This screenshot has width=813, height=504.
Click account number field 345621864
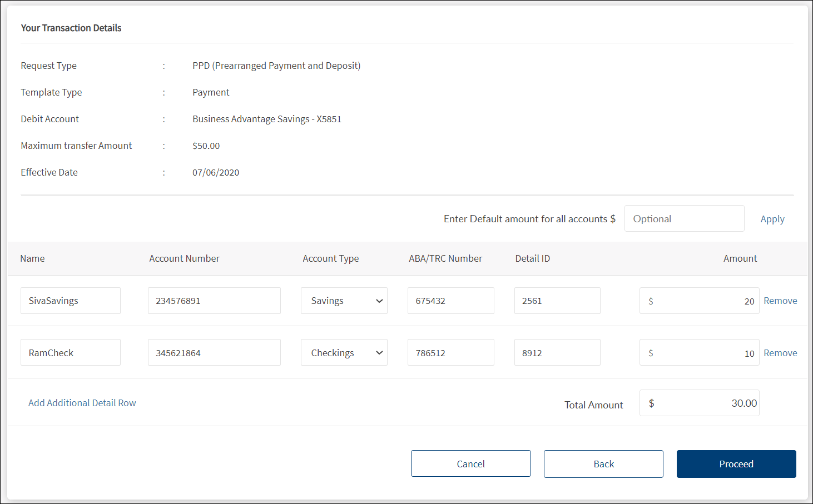pyautogui.click(x=214, y=353)
